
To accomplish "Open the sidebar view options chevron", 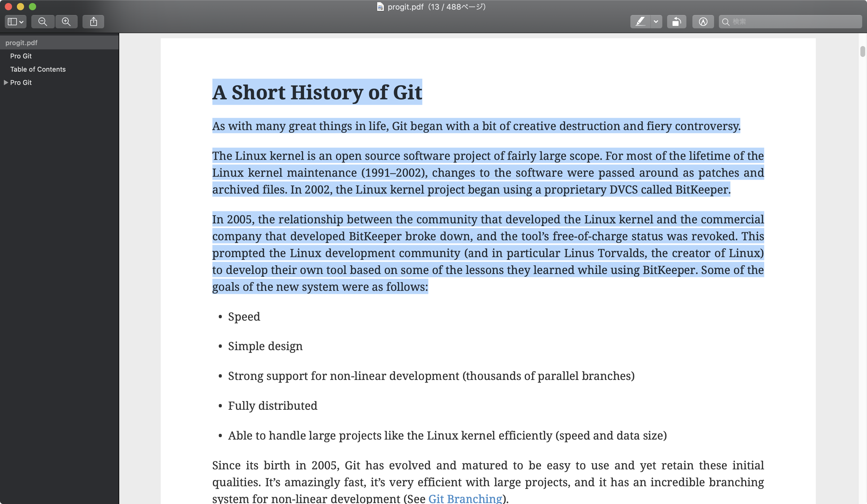I will 21,22.
